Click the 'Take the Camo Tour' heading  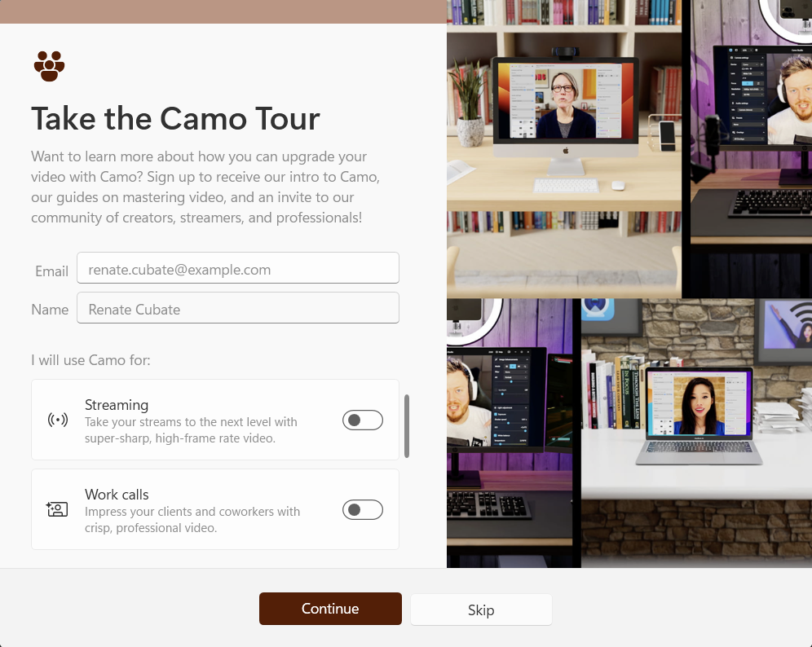coord(175,119)
